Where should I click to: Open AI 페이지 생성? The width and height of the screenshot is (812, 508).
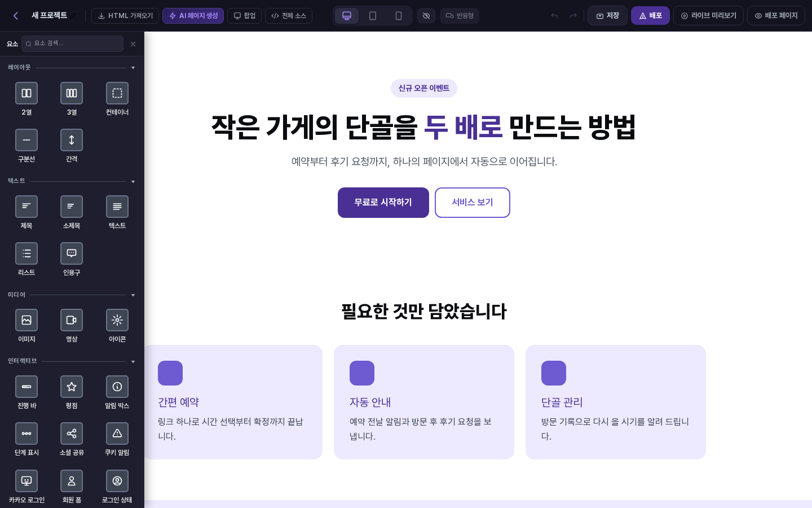pos(193,16)
